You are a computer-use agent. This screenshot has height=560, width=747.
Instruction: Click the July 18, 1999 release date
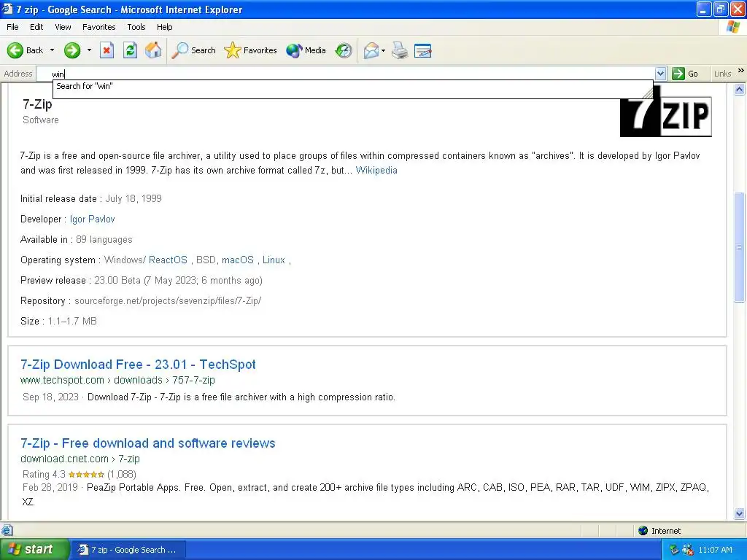click(x=133, y=198)
